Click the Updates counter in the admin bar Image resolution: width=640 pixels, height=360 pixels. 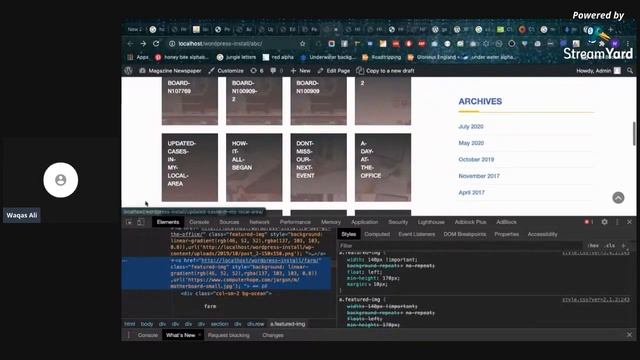pyautogui.click(x=257, y=71)
